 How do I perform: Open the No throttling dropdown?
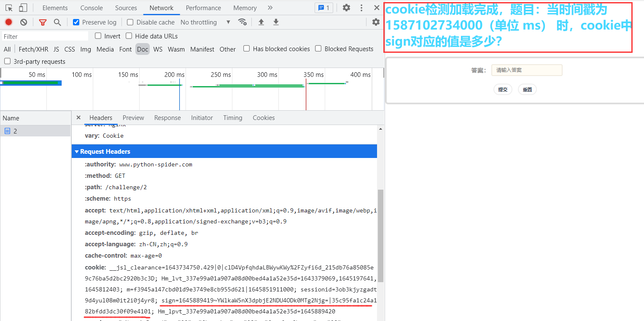coord(205,22)
